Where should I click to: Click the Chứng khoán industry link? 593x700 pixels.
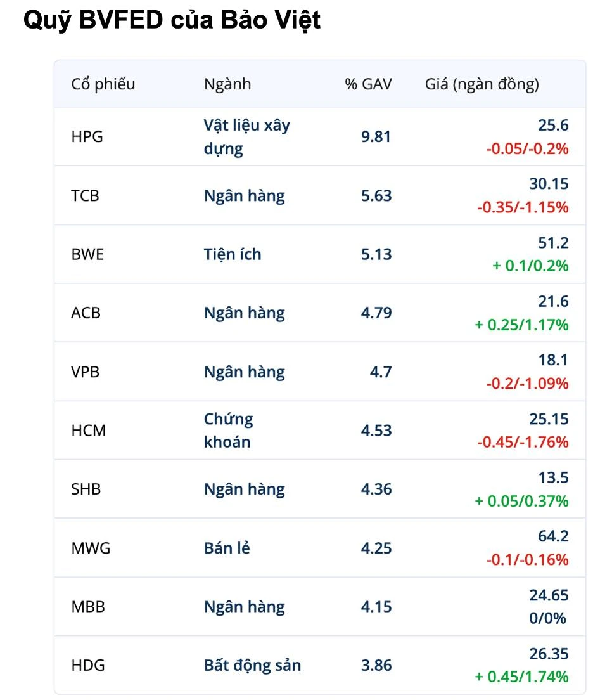click(228, 430)
